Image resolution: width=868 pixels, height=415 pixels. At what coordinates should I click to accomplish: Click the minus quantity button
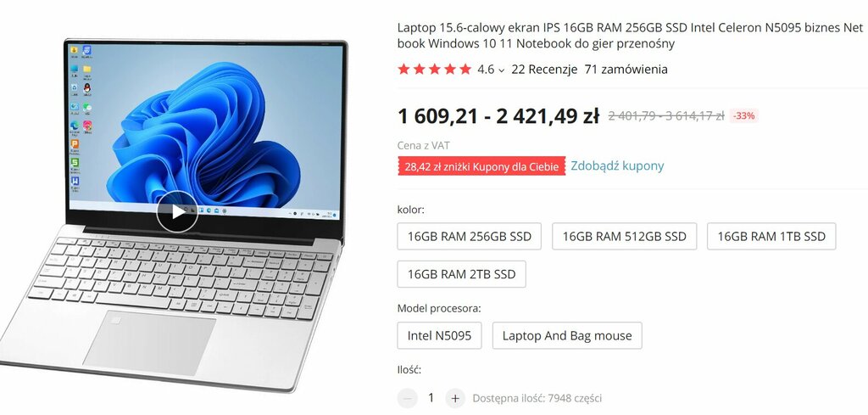click(x=408, y=398)
